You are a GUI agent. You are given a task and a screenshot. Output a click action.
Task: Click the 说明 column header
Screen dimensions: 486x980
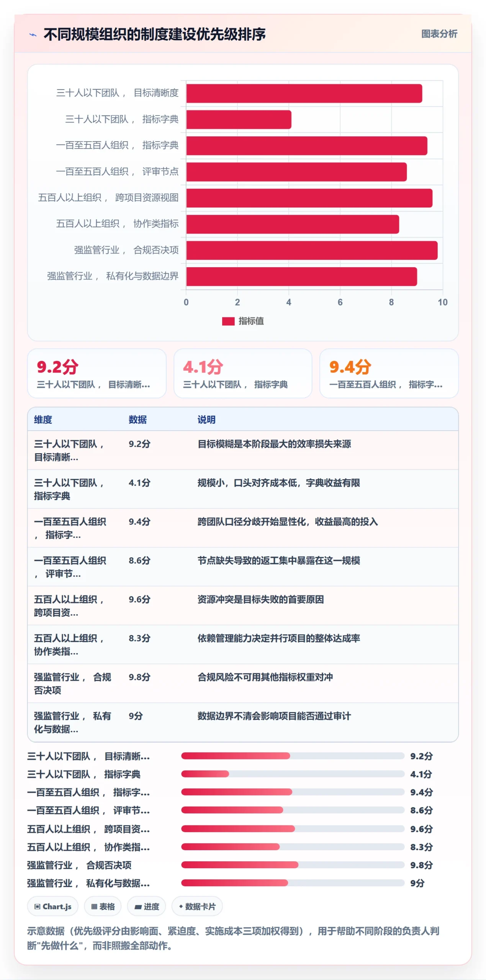pyautogui.click(x=206, y=419)
